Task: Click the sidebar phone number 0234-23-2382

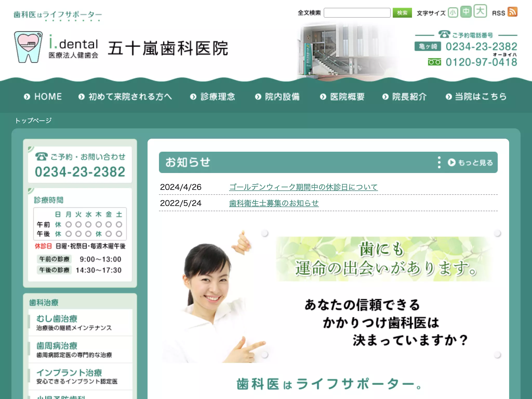Action: pos(80,172)
